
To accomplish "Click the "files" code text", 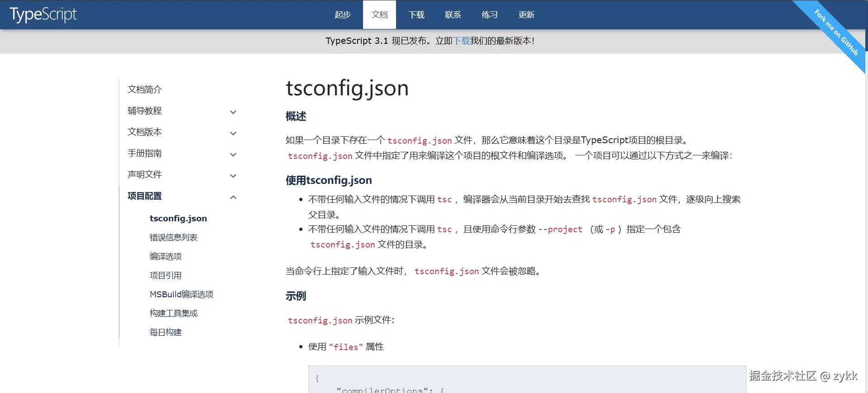I will (x=346, y=347).
